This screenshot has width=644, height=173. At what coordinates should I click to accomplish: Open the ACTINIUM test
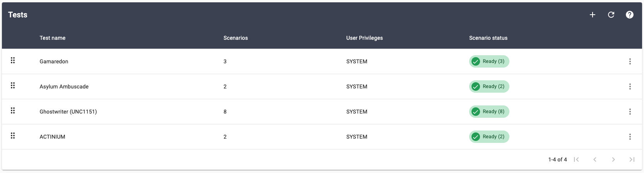pyautogui.click(x=52, y=137)
